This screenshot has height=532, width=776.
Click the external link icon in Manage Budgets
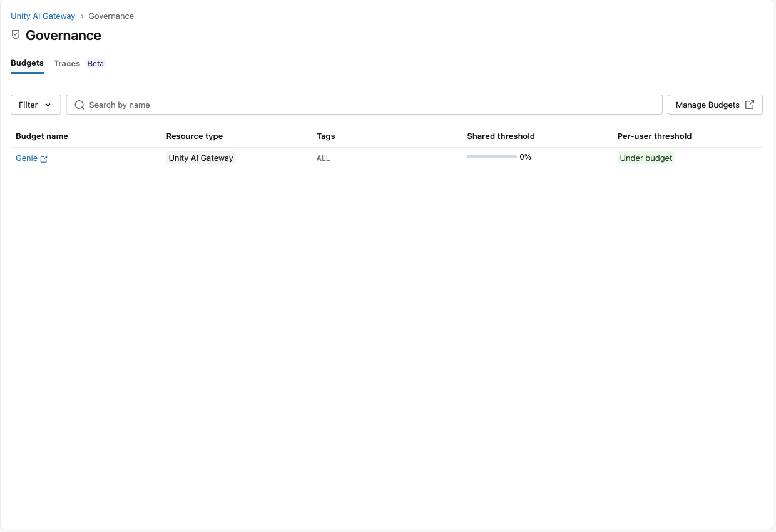[750, 105]
